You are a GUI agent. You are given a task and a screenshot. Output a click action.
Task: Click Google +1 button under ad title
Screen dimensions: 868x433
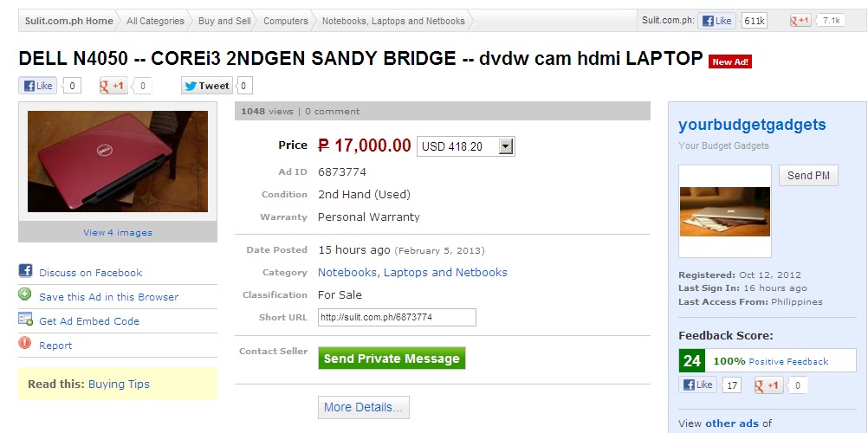coord(113,86)
